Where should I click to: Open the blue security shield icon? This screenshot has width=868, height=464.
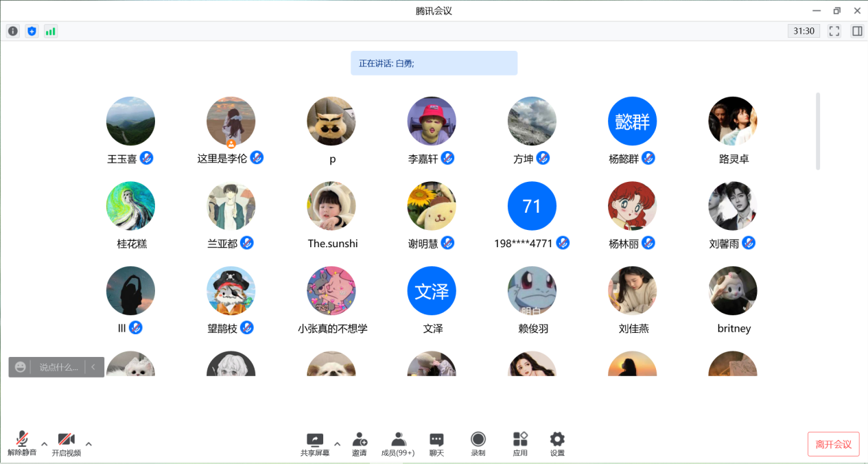pyautogui.click(x=32, y=31)
